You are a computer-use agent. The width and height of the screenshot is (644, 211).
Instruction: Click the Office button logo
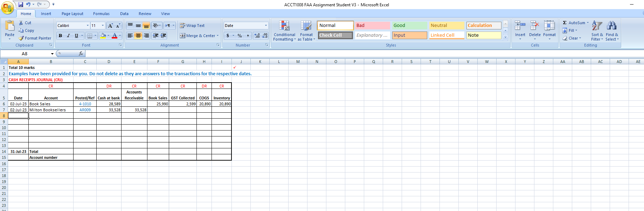click(x=7, y=8)
